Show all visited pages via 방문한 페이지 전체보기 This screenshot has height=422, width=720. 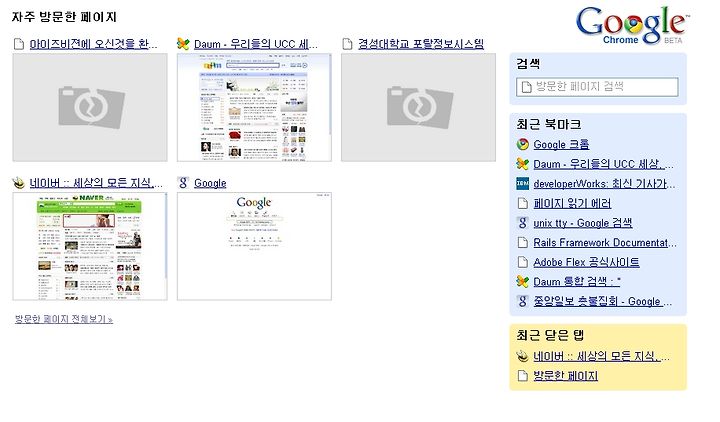(x=64, y=319)
